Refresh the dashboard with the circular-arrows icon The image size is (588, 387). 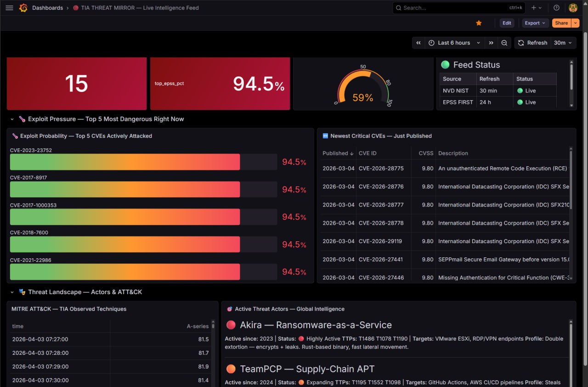click(x=520, y=42)
